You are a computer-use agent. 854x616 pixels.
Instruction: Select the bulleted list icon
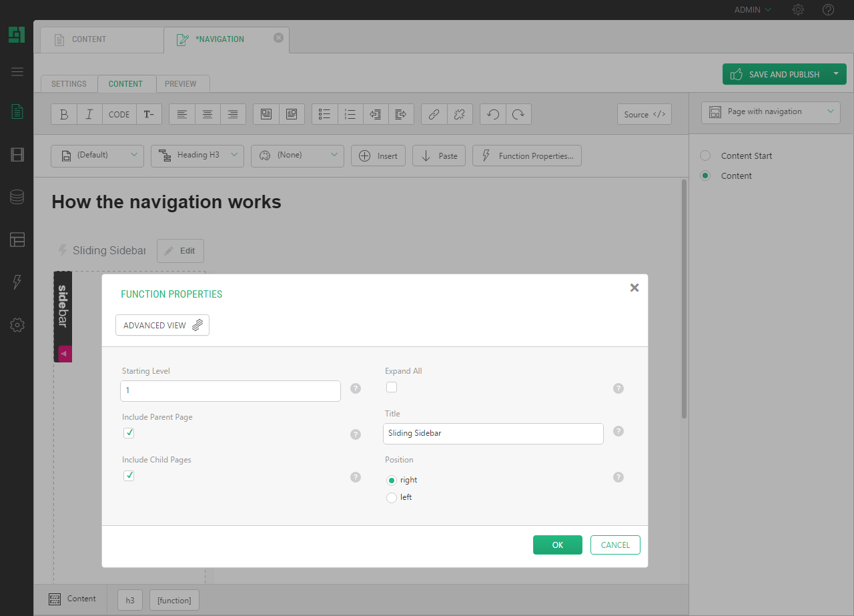click(x=325, y=114)
